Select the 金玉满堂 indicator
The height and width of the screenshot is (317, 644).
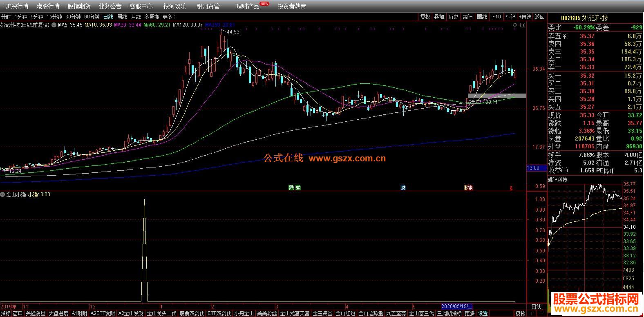click(323, 313)
